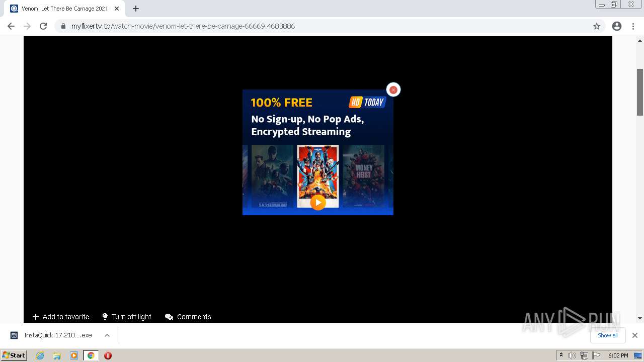
Task: Reload the current page
Action: [x=43, y=26]
